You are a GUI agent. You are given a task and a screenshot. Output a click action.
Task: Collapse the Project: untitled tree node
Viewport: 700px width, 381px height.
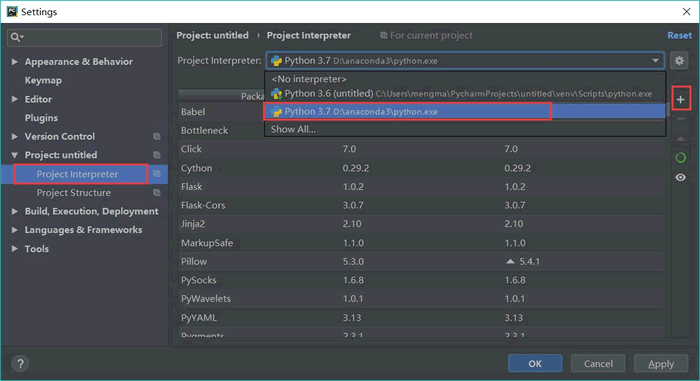(15, 155)
